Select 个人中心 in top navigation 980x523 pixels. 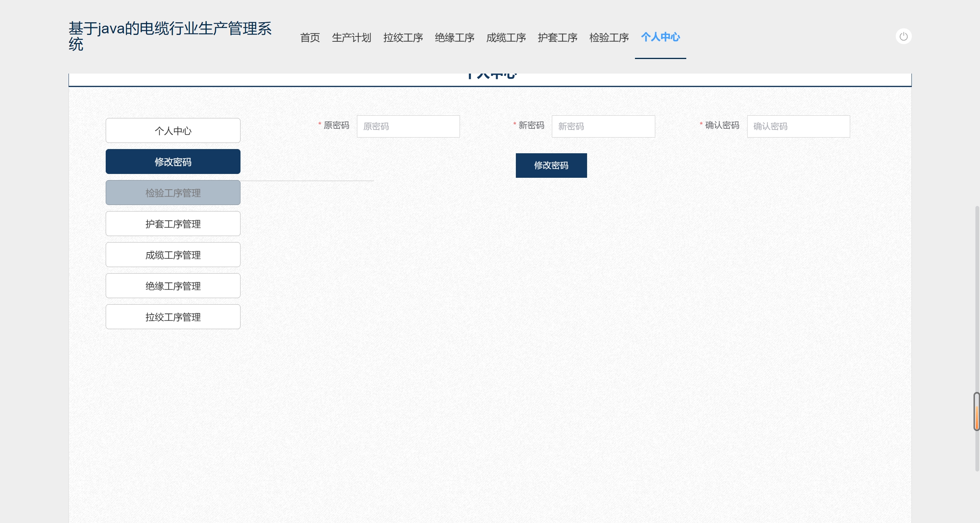pos(661,37)
